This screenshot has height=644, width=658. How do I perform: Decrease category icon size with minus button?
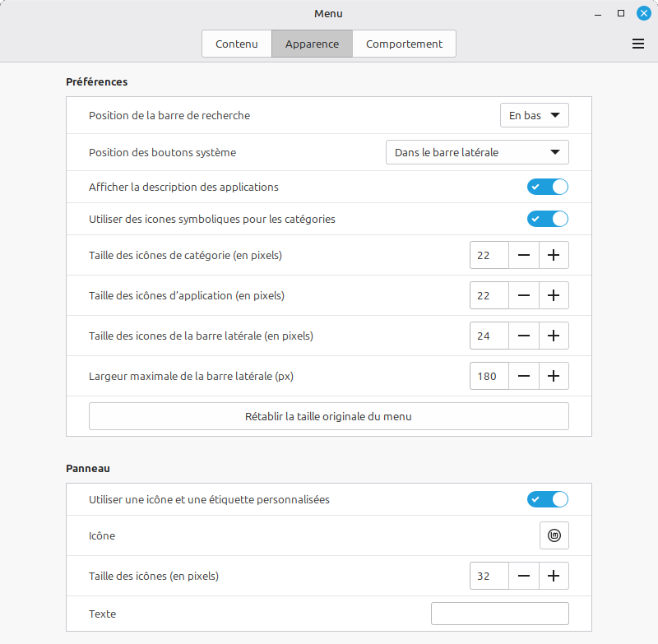tap(524, 256)
